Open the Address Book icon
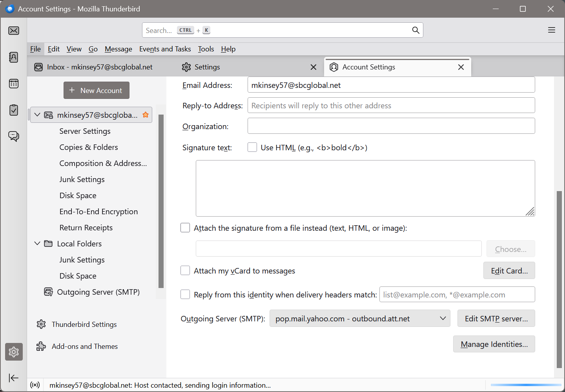 14,57
